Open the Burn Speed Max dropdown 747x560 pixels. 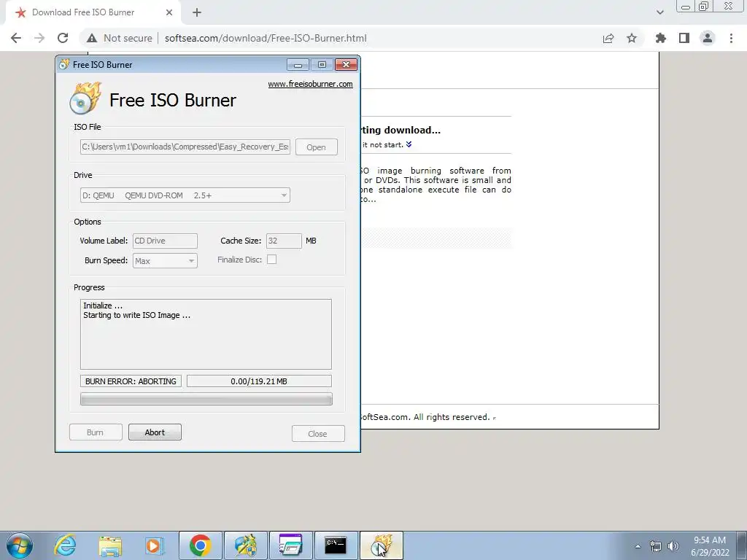tap(165, 261)
